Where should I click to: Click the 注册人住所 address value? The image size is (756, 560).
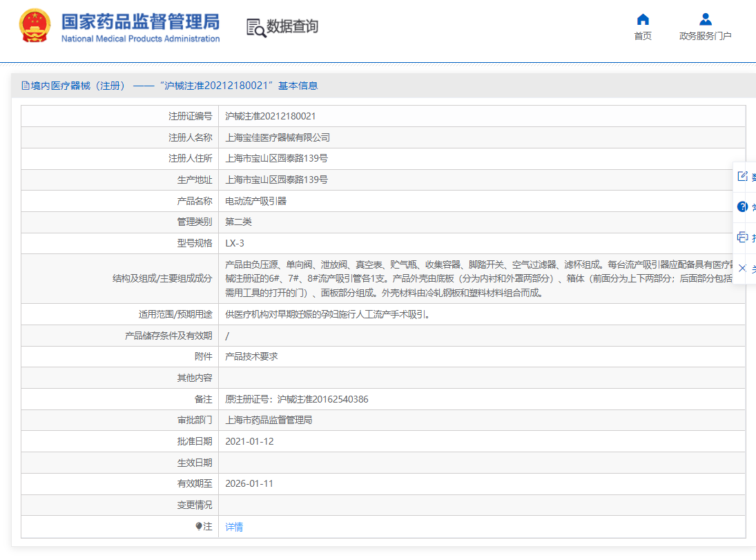pyautogui.click(x=277, y=158)
